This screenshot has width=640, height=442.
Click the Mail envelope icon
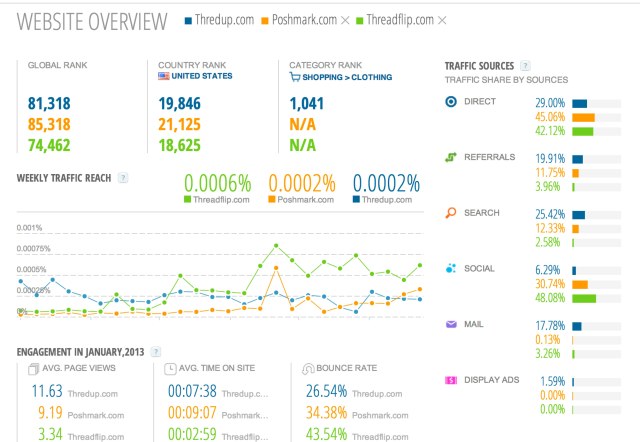pyautogui.click(x=451, y=324)
